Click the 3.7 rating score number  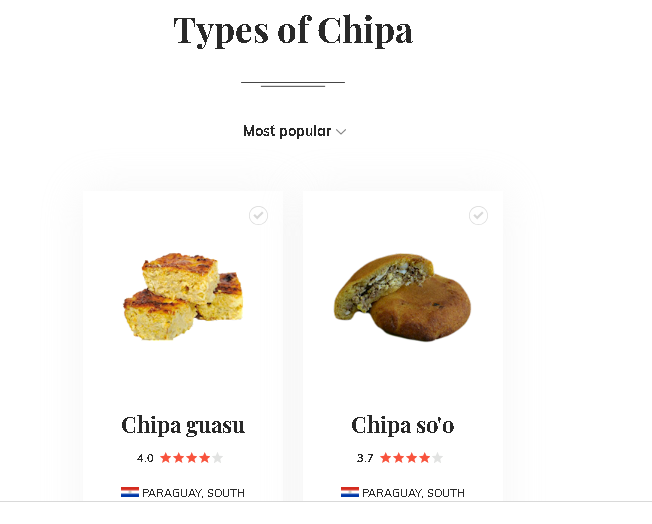(x=365, y=459)
